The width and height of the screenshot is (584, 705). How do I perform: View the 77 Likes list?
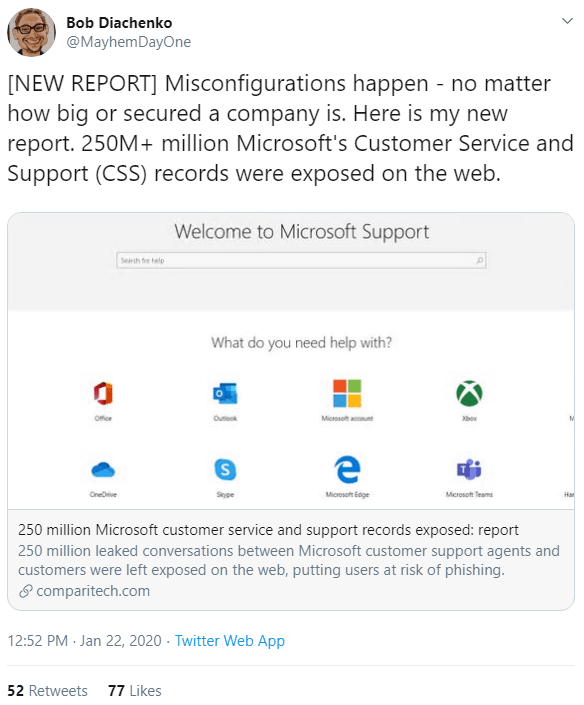coord(134,691)
